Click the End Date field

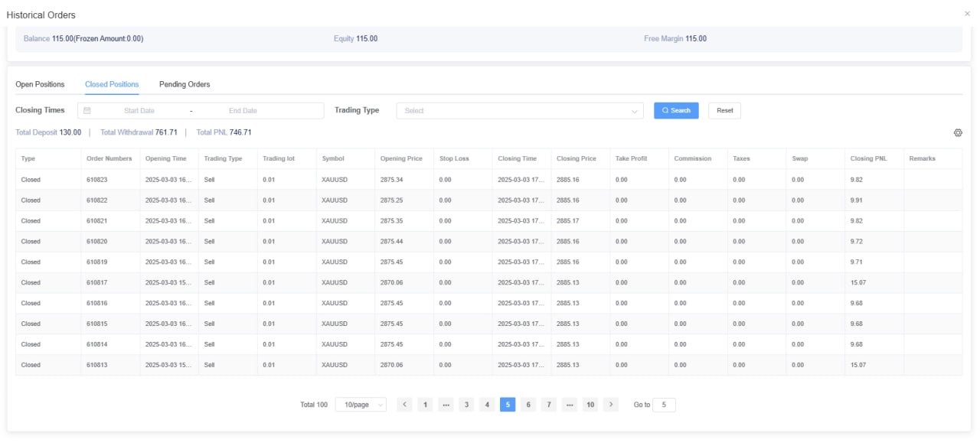click(x=243, y=111)
